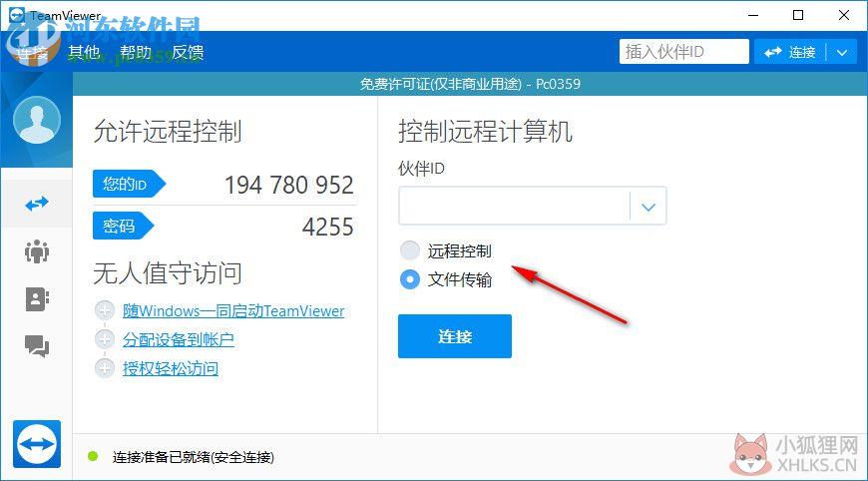Click the 控制远程计算机 heading
Image resolution: width=868 pixels, height=481 pixels.
tap(485, 131)
